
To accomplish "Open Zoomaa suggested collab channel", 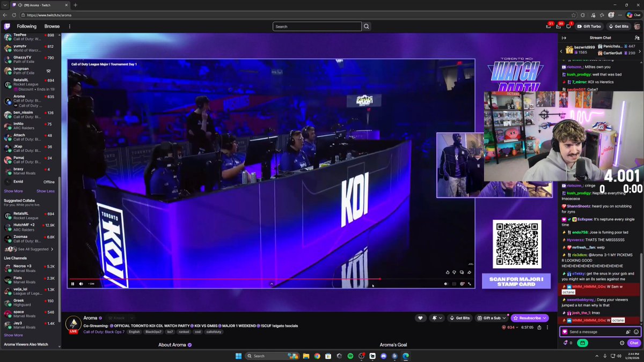I will (x=30, y=239).
